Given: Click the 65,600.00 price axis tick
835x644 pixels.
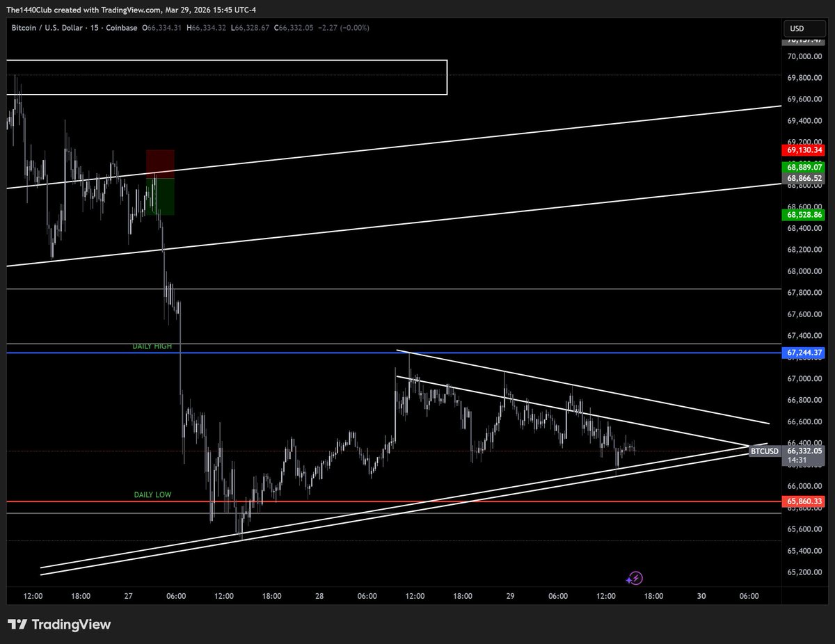Looking at the screenshot, I should [x=805, y=529].
